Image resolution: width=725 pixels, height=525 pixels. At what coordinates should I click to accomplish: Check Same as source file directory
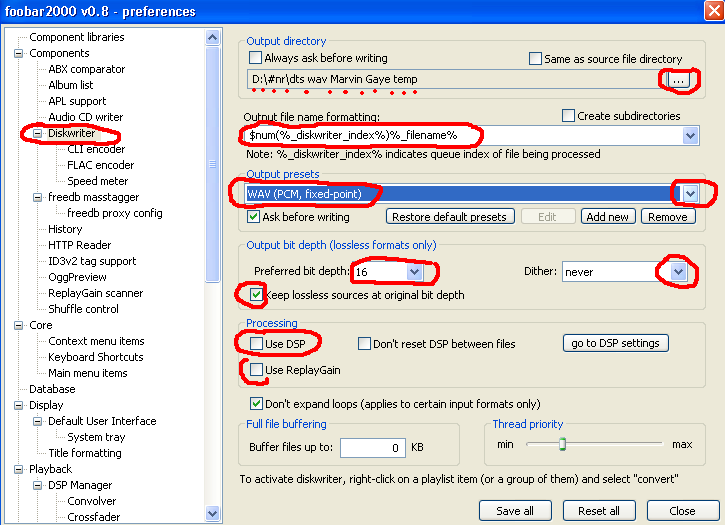pos(535,59)
